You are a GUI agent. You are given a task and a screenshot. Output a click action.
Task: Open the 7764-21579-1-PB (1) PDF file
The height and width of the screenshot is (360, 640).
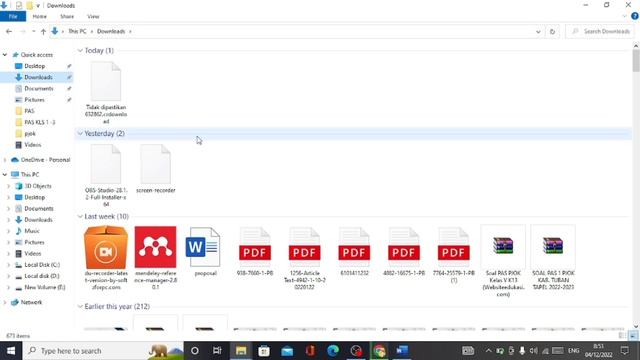(x=453, y=255)
